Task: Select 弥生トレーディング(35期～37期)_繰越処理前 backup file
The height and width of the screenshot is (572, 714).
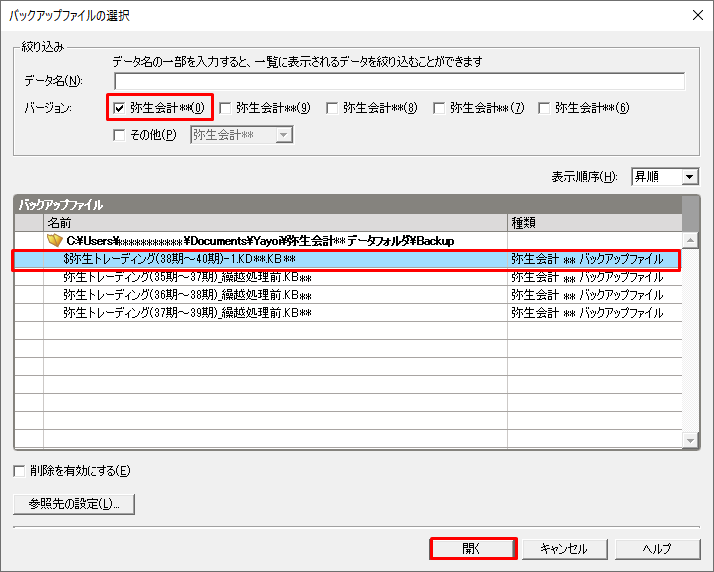Action: tap(348, 277)
